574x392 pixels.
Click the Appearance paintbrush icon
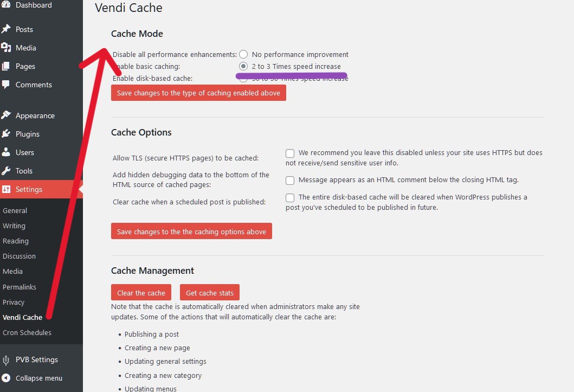[x=6, y=115]
